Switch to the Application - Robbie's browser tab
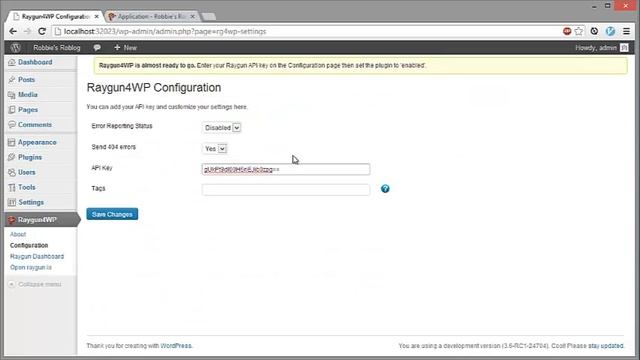The height and width of the screenshot is (360, 640). (152, 16)
